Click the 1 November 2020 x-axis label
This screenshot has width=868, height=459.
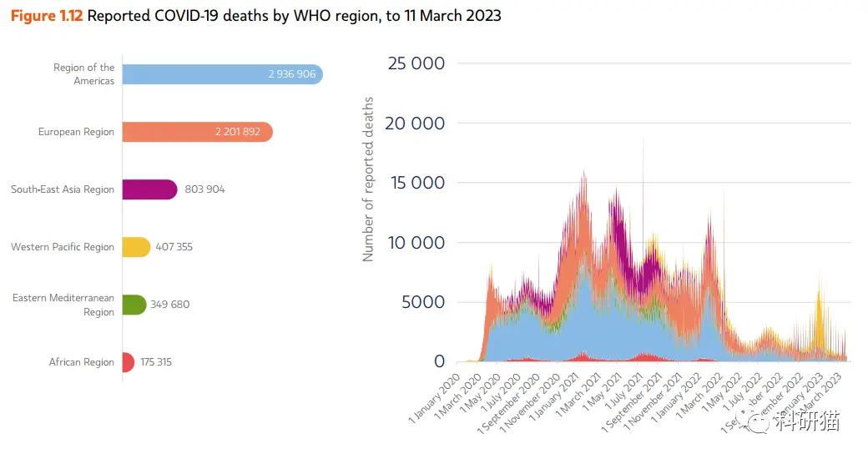(530, 402)
